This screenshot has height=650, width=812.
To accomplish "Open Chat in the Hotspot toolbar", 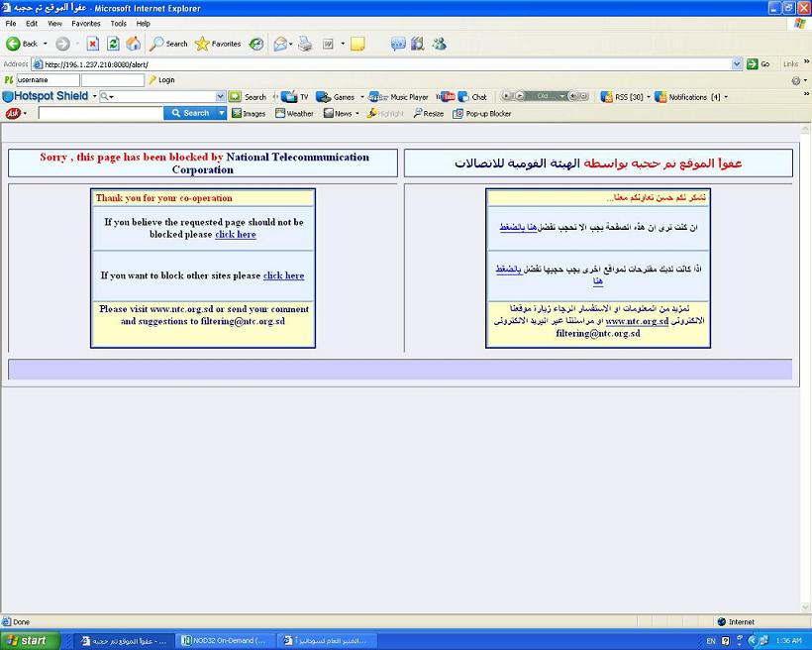I will 472,97.
